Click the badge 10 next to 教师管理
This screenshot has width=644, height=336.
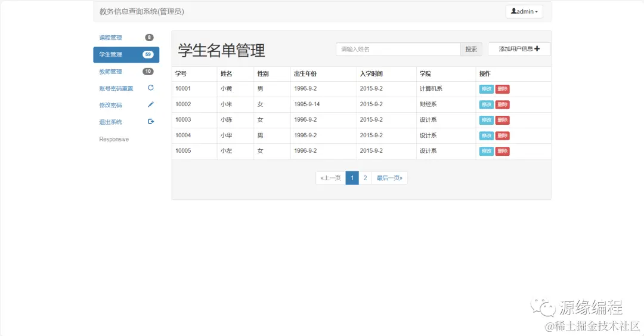pyautogui.click(x=148, y=71)
